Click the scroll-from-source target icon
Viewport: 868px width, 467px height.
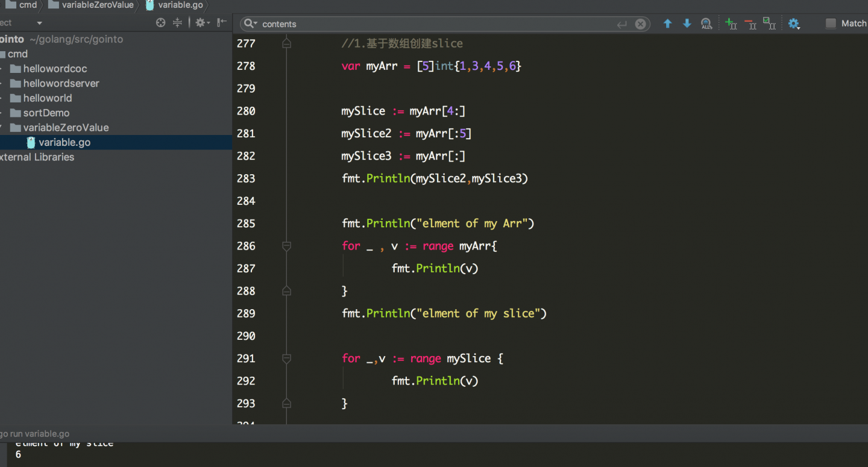[160, 23]
